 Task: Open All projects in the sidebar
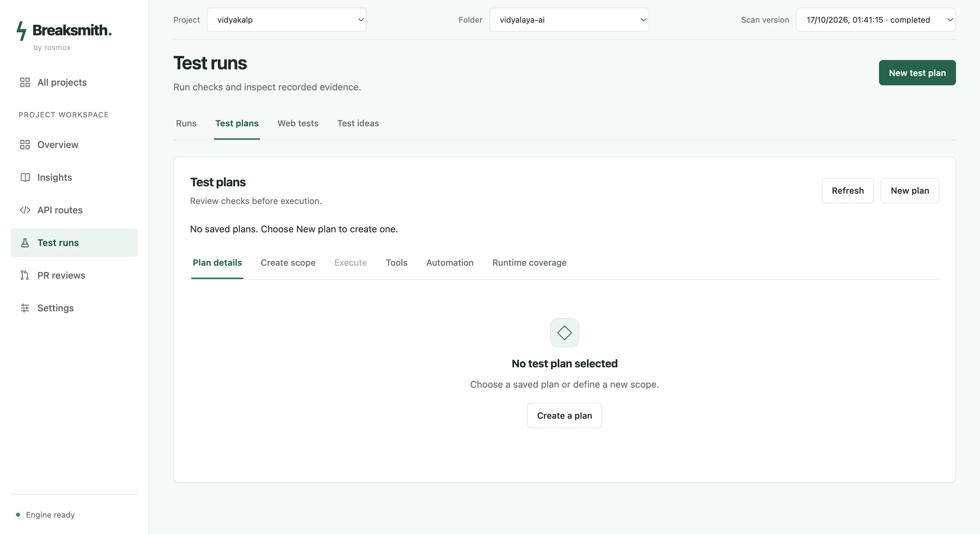coord(74,83)
